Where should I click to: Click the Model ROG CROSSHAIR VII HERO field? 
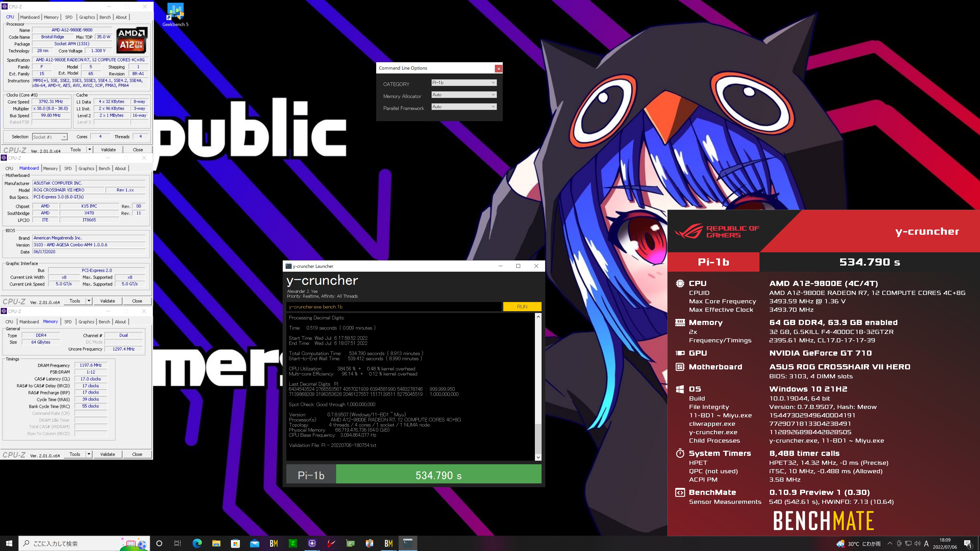[x=68, y=190]
